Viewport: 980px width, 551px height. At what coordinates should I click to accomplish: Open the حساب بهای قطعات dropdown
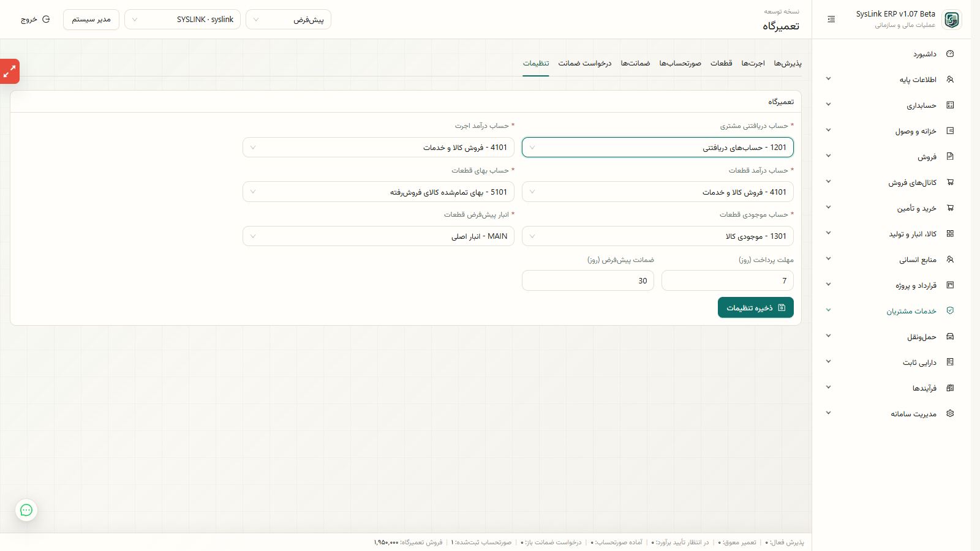379,192
